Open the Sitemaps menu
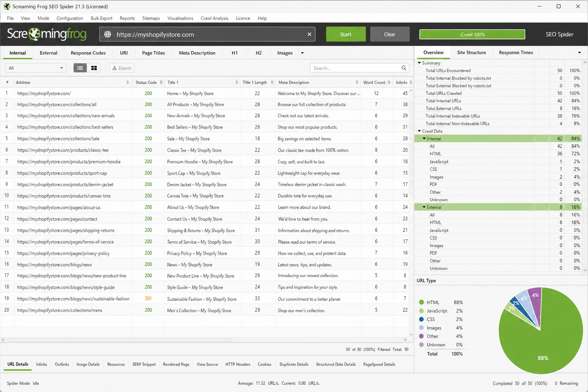588x392 pixels. (151, 18)
